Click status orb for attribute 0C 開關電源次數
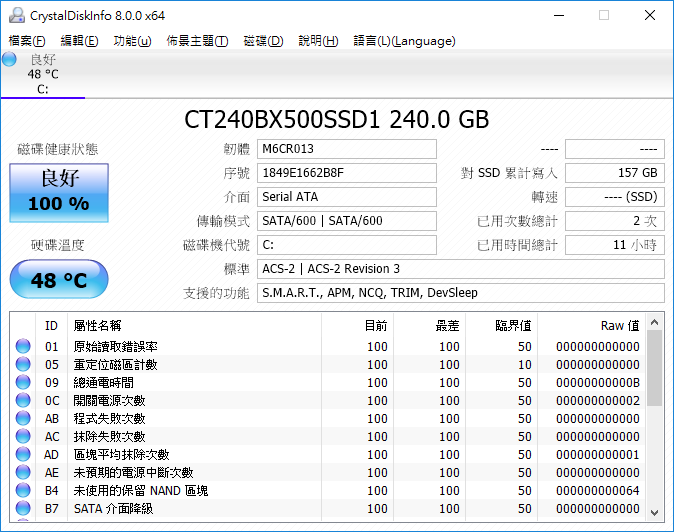Screen dimensions: 674x532 23,401
